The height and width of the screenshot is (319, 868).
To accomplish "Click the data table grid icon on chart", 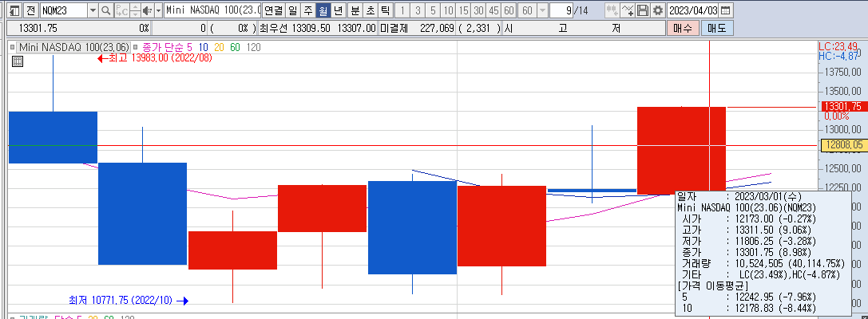I will 17,61.
